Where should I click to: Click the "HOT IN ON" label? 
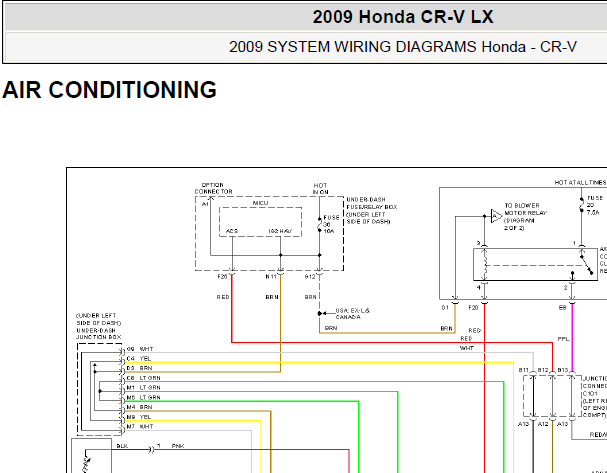(x=321, y=189)
